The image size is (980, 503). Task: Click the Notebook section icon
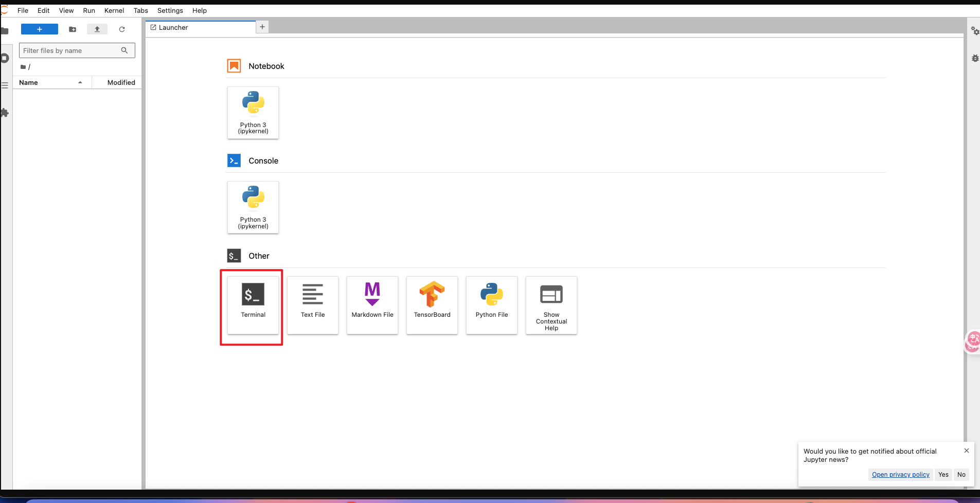pos(234,66)
